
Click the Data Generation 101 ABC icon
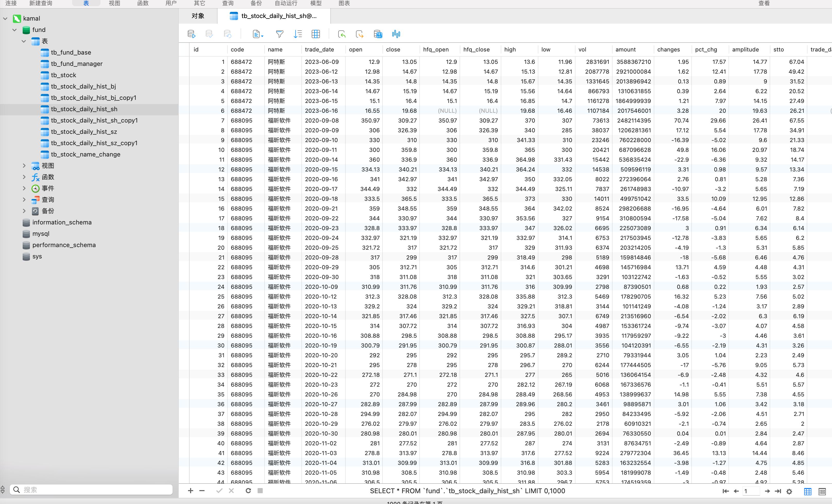click(378, 34)
